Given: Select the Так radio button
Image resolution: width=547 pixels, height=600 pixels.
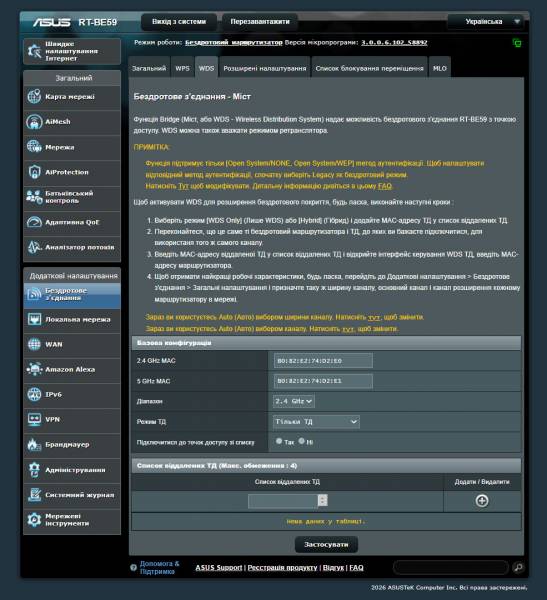Looking at the screenshot, I should click(x=279, y=441).
